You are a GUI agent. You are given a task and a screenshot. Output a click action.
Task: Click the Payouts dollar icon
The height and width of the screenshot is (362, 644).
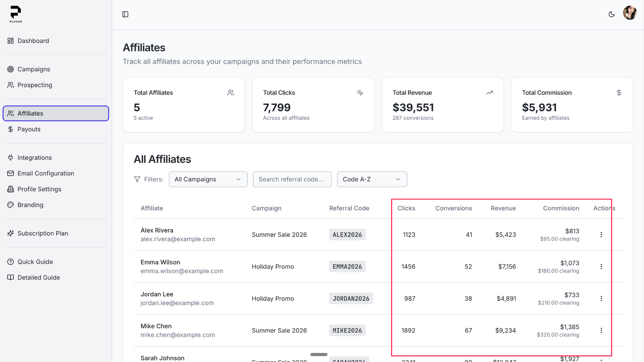[x=11, y=129]
